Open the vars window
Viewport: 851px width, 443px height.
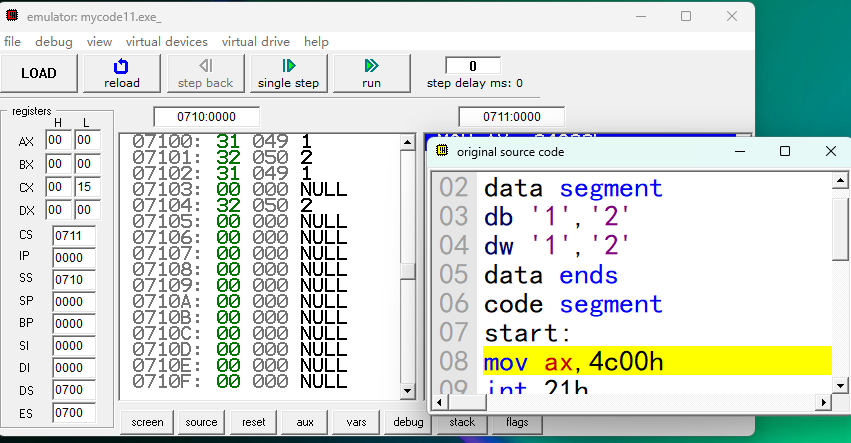click(x=356, y=422)
